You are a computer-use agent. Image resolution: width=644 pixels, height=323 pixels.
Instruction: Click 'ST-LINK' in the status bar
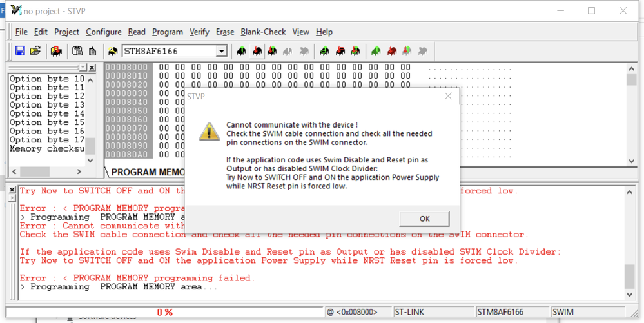coord(433,312)
